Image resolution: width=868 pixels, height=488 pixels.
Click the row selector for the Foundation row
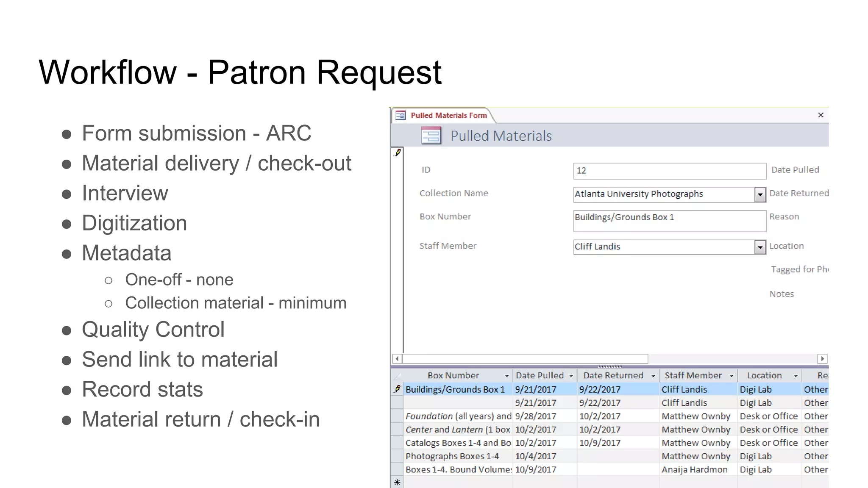click(x=397, y=416)
